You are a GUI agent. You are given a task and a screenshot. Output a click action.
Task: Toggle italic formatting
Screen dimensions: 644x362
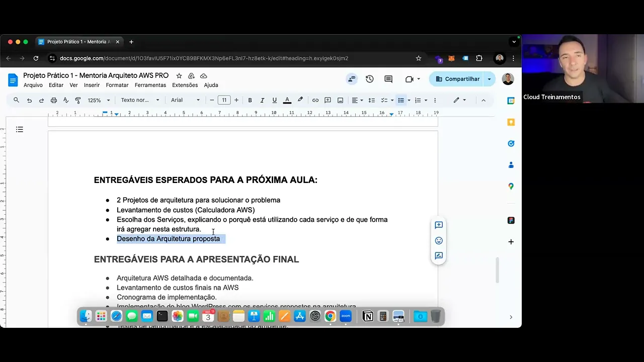[x=262, y=100]
